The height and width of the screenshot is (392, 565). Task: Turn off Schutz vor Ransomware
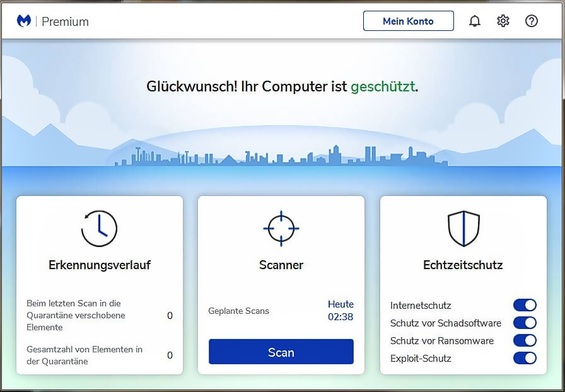point(525,341)
